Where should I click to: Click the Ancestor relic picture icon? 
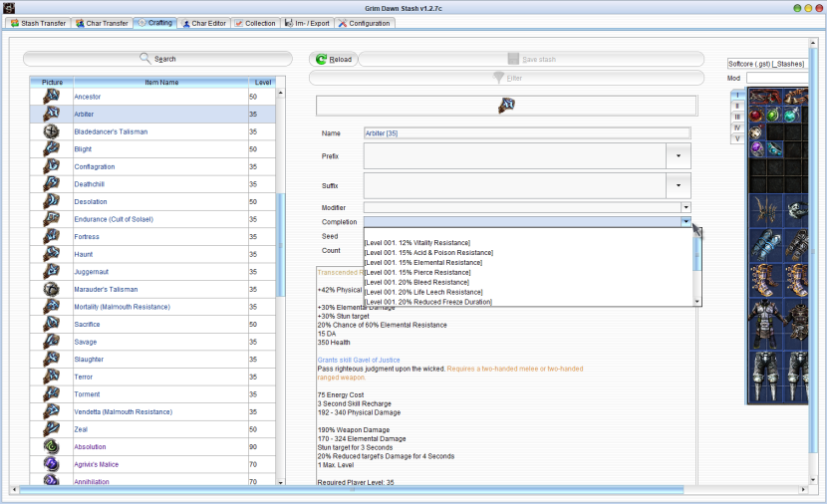coord(51,97)
